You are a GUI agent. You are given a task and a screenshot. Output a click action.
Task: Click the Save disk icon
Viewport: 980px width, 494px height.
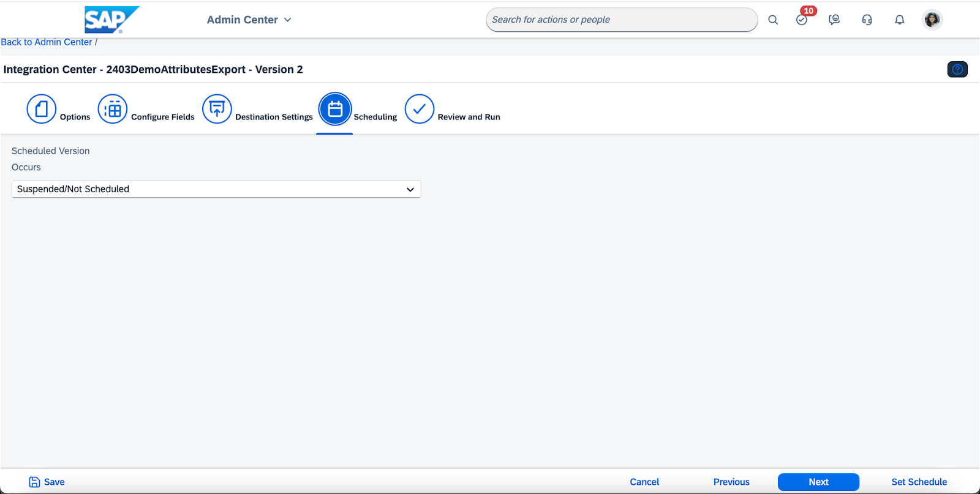click(35, 482)
